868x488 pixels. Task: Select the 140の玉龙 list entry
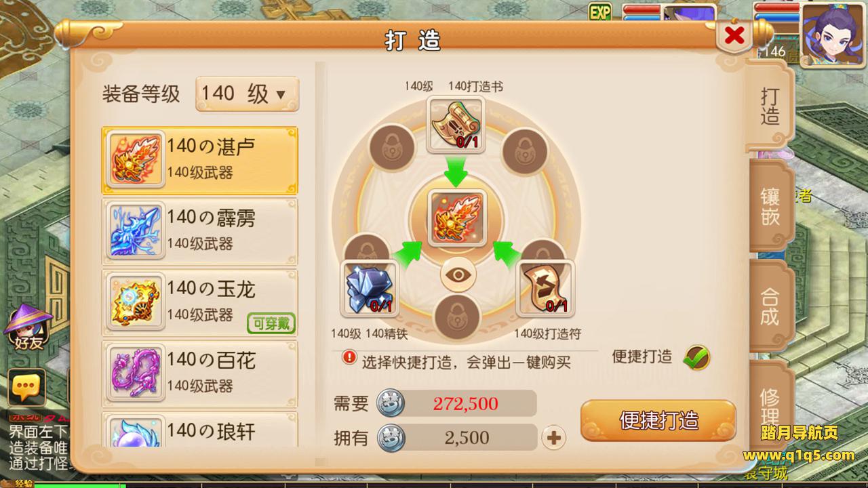200,302
